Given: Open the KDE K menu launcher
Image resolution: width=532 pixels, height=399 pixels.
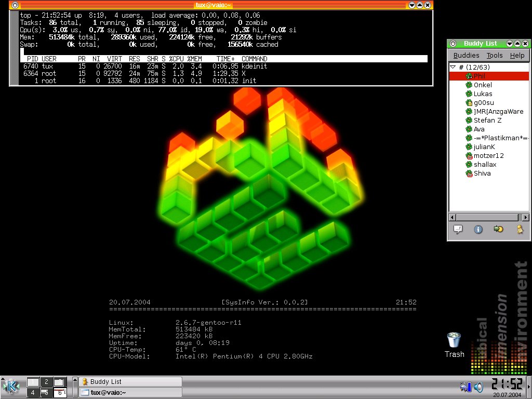Looking at the screenshot, I should (11, 387).
